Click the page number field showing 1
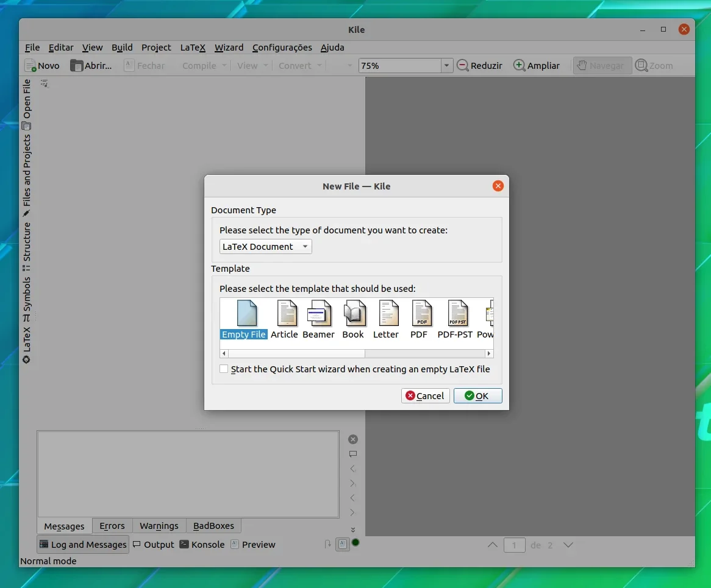The width and height of the screenshot is (711, 588). [x=514, y=545]
